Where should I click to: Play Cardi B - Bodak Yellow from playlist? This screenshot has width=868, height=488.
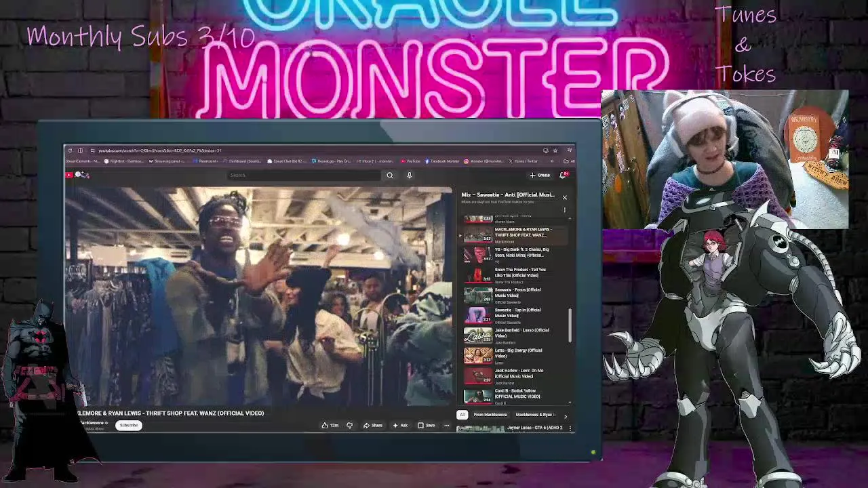(x=515, y=396)
